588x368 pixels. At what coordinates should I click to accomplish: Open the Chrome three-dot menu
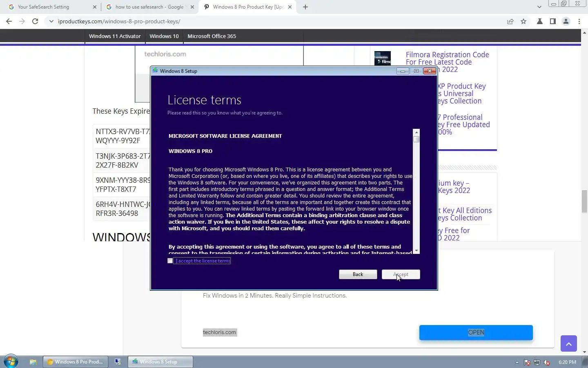tap(579, 21)
